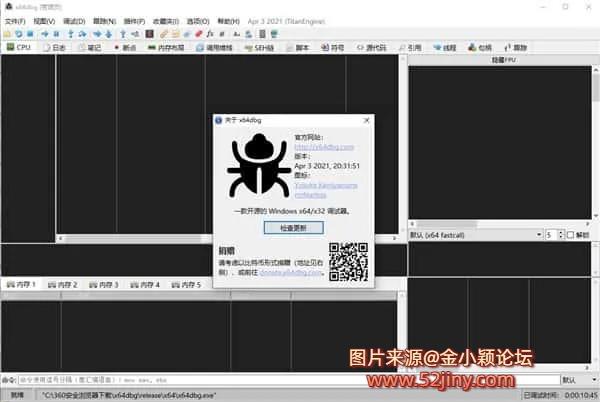Click the 隐藏FPU hide FPU button
Viewport: 600px width, 402px height.
pos(504,60)
